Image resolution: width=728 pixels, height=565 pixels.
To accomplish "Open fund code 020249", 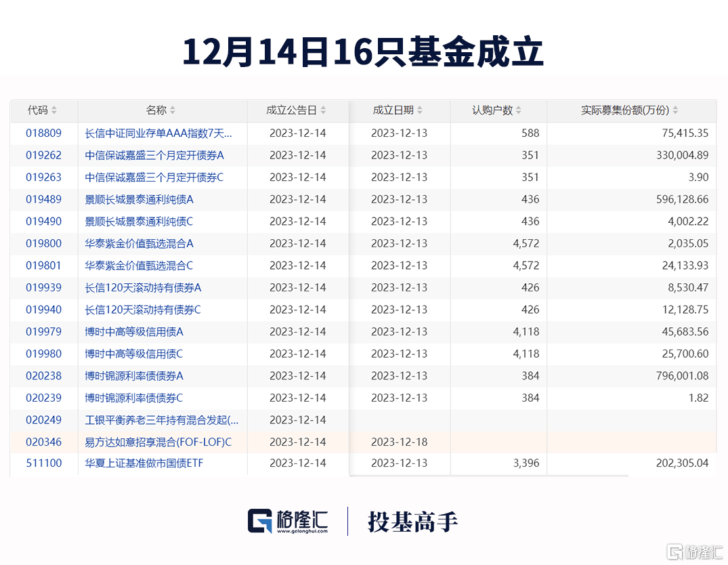I will [x=43, y=420].
